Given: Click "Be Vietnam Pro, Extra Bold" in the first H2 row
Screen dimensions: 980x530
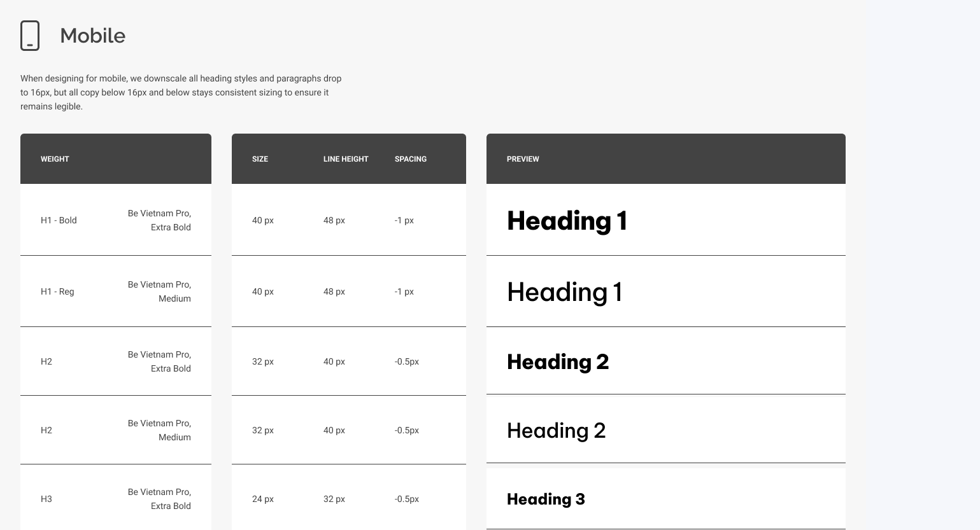Looking at the screenshot, I should 159,361.
